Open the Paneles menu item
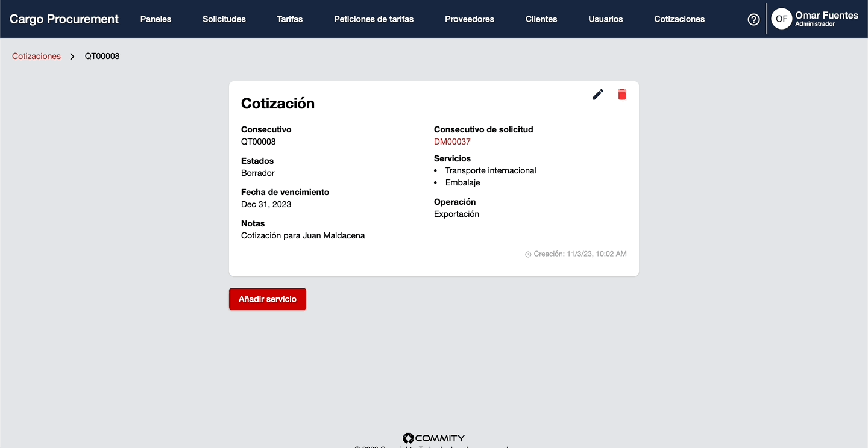The image size is (868, 448). (x=156, y=19)
